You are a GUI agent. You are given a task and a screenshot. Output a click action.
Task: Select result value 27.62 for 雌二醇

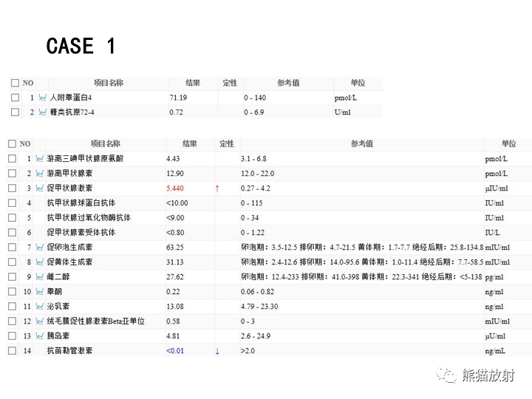tap(175, 277)
